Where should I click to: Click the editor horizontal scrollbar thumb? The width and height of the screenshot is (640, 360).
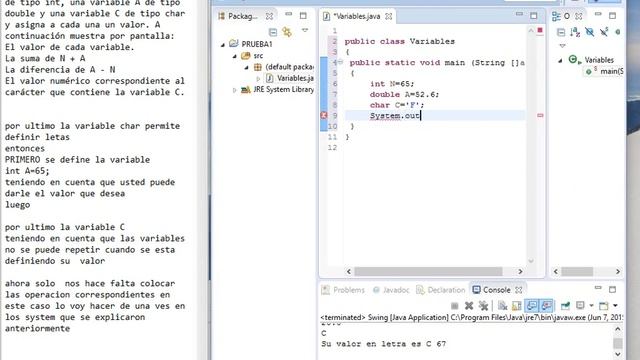[x=428, y=271]
